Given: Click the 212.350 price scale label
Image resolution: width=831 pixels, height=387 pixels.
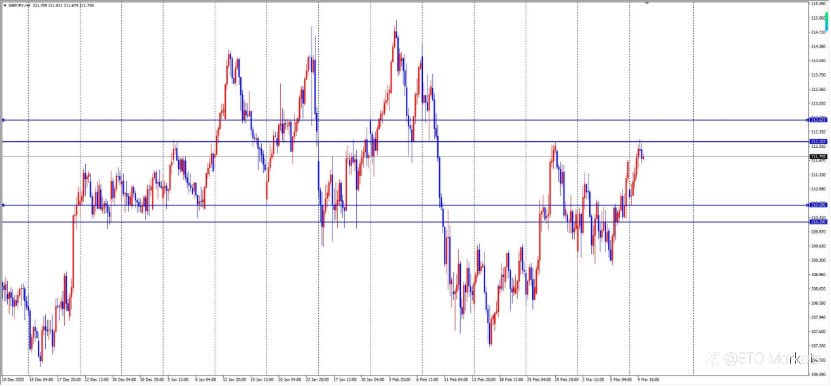Looking at the screenshot, I should (818, 131).
